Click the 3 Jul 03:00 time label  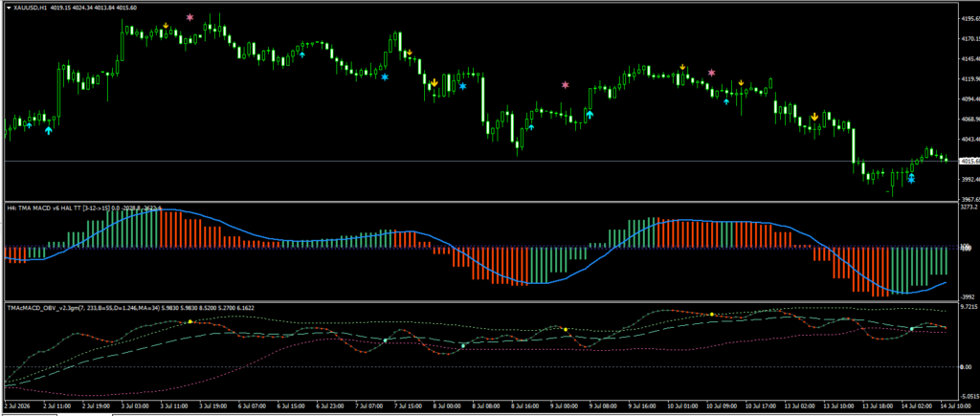(135, 405)
